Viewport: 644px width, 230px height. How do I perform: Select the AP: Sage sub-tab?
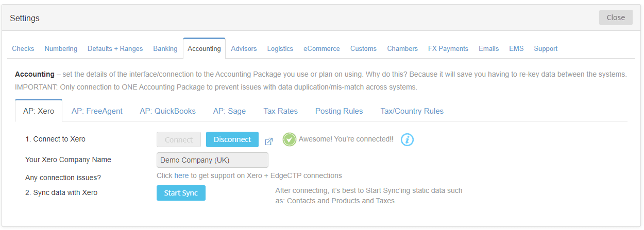(x=229, y=111)
